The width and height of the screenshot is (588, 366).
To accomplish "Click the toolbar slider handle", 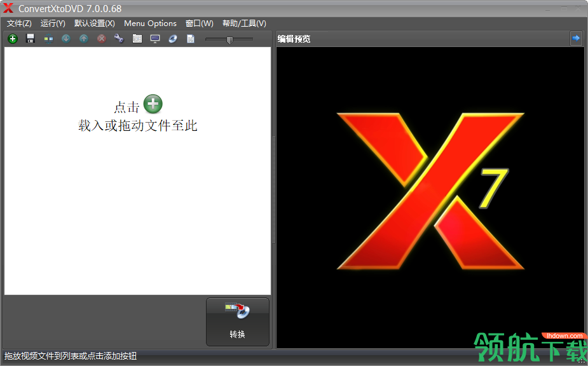I will 230,40.
